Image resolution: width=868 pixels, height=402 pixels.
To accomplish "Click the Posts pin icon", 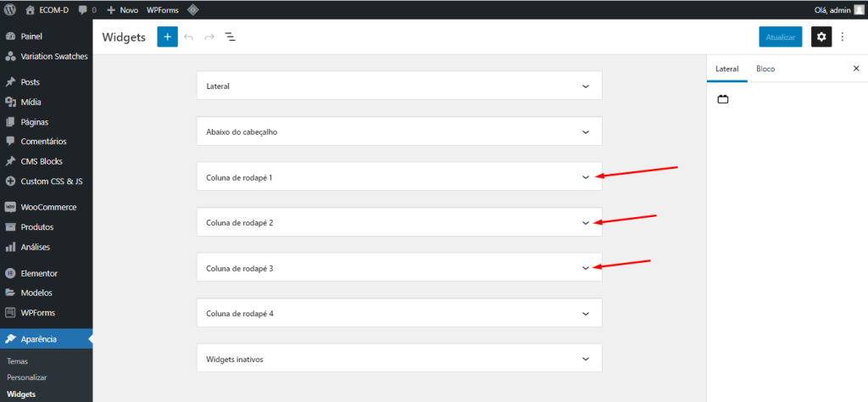I will 10,82.
